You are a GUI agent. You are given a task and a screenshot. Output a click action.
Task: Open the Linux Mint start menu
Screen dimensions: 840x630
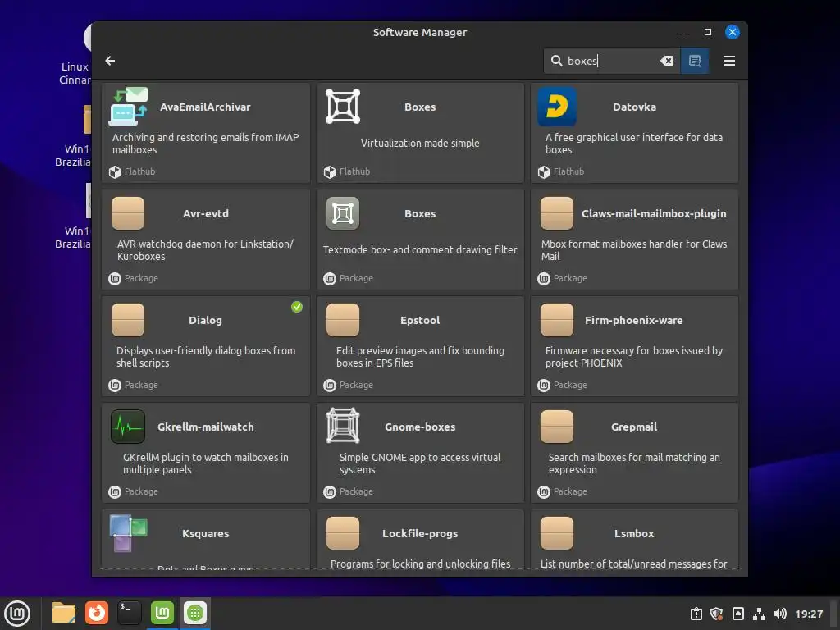coord(17,613)
